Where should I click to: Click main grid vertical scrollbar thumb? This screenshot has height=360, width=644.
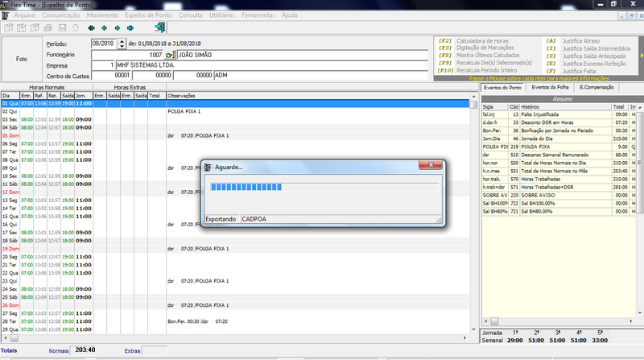point(473,105)
